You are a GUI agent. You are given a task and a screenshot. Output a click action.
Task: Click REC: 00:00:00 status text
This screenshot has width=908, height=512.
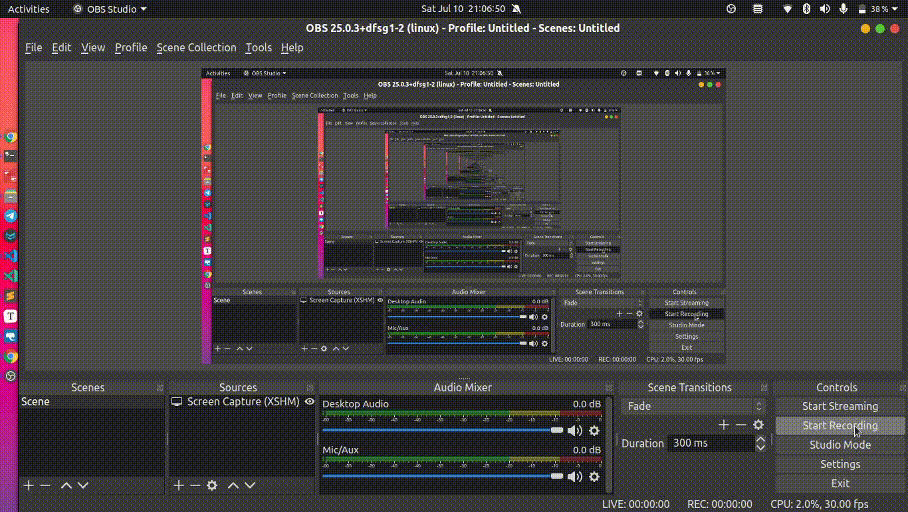[720, 504]
